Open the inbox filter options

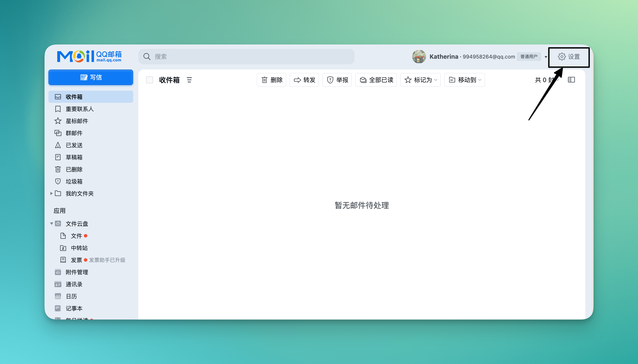pos(189,80)
